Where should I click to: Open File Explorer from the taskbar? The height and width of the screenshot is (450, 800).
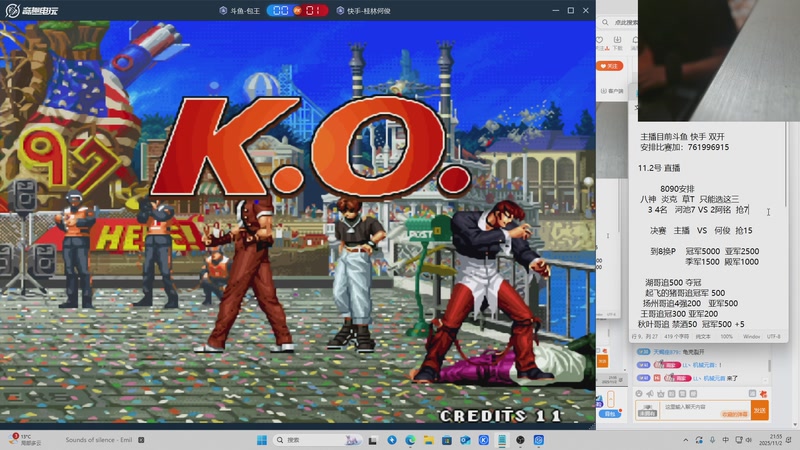point(429,440)
